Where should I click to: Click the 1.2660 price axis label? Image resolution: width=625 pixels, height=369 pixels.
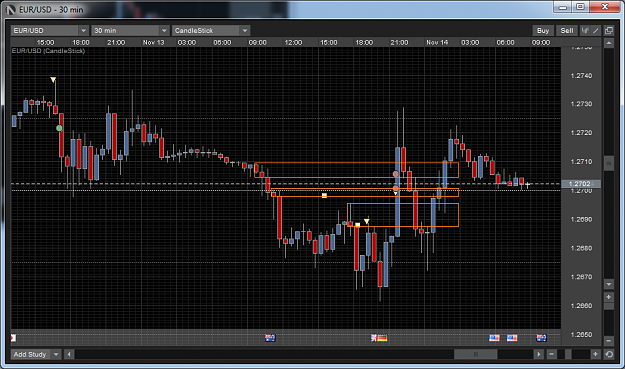581,306
